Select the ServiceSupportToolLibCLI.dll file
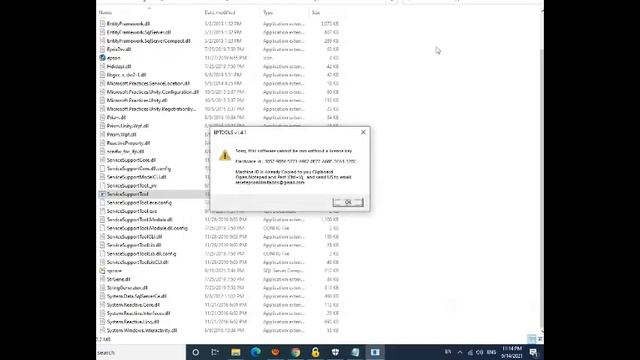640x360 pixels. pyautogui.click(x=137, y=262)
